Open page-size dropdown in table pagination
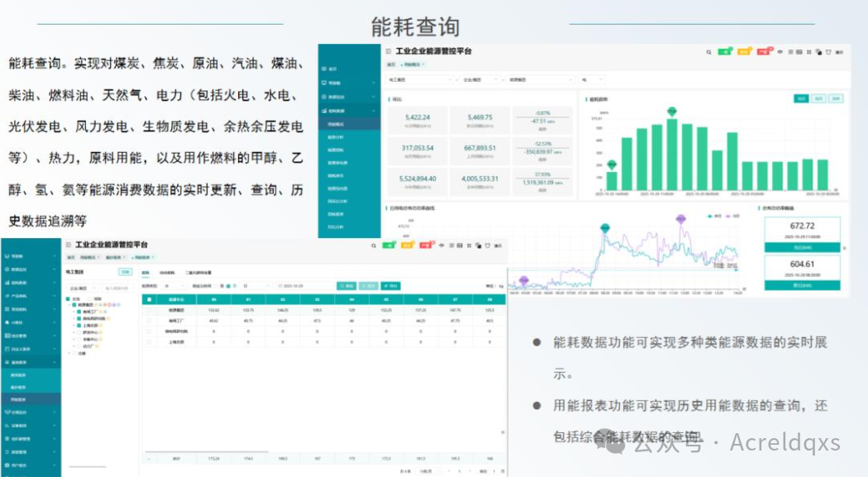 coord(428,471)
